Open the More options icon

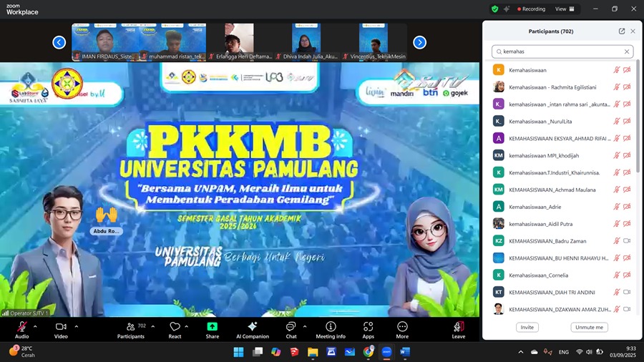(x=402, y=327)
